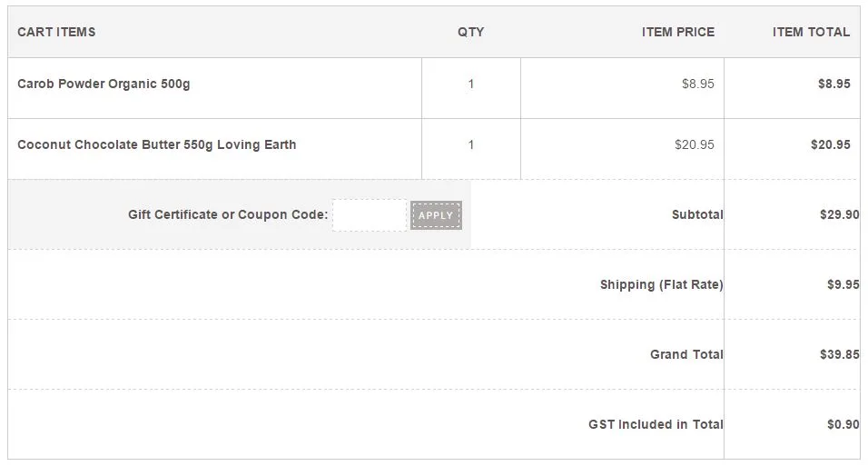
Task: Click the GST Included in Total label
Action: [656, 425]
